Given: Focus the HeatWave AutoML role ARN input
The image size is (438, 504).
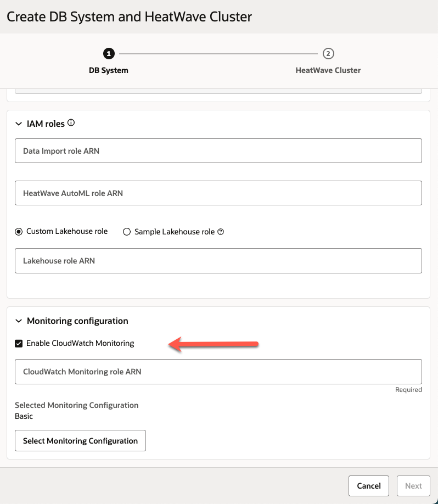Looking at the screenshot, I should (218, 193).
